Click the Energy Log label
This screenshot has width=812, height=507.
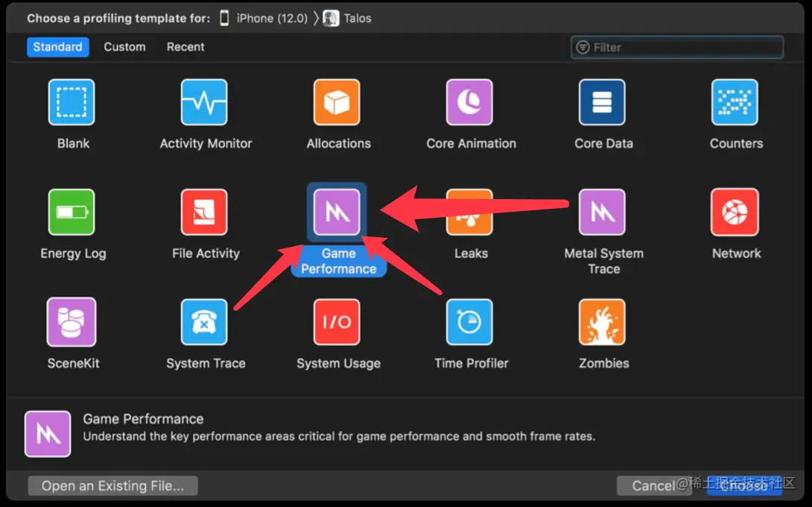click(73, 253)
